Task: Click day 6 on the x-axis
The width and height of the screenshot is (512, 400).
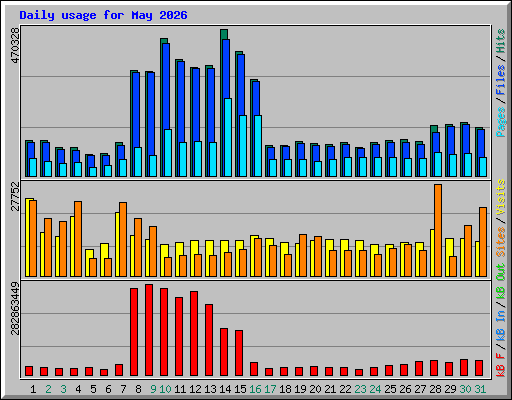Action: [108, 389]
